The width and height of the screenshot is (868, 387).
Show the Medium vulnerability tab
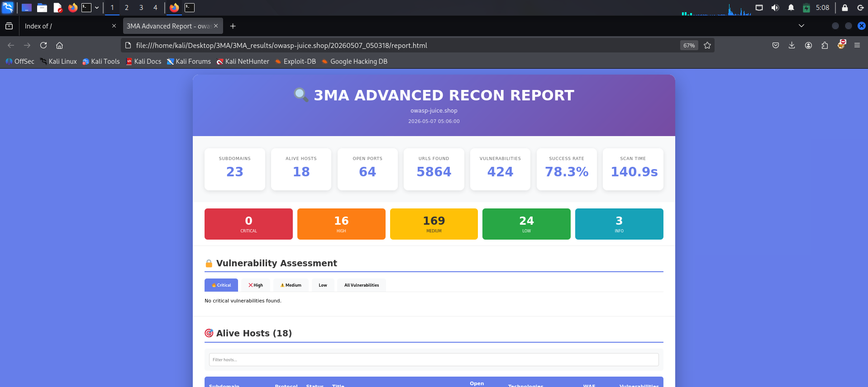pyautogui.click(x=291, y=285)
